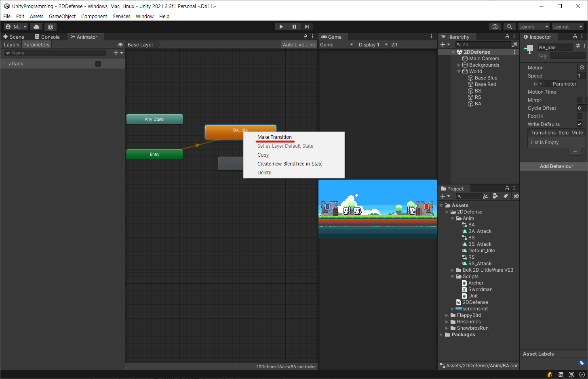Viewport: 588px width, 379px height.
Task: Expand the FlappyBird folder
Action: click(x=447, y=315)
